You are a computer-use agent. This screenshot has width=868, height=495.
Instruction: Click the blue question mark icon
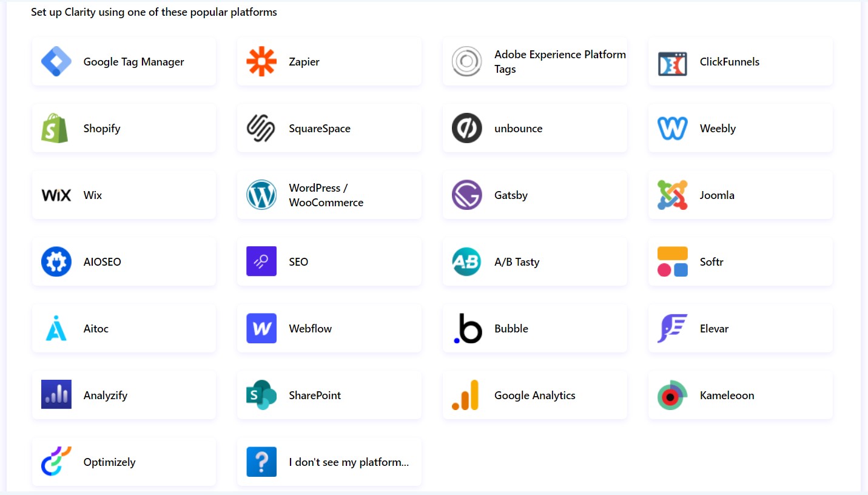coord(261,462)
